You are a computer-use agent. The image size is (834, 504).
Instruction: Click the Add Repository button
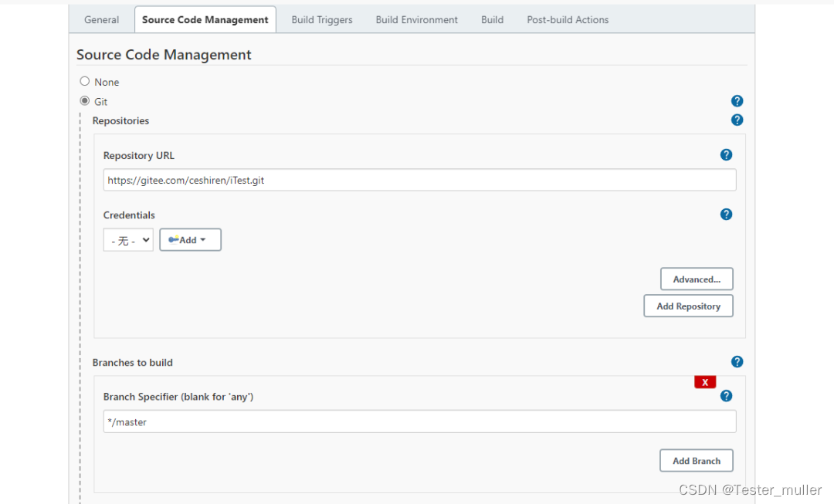point(688,306)
